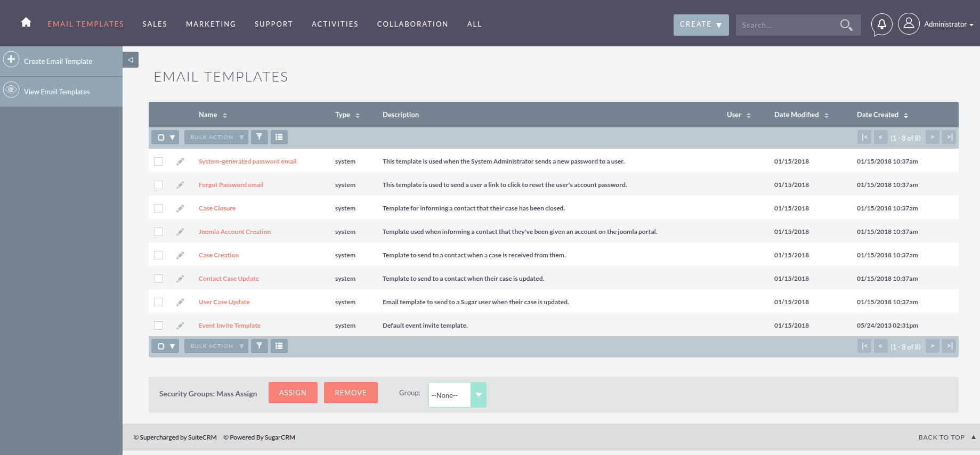Click the eye icon for View Email Templates
Screen dimensions: 980x455
[11, 90]
